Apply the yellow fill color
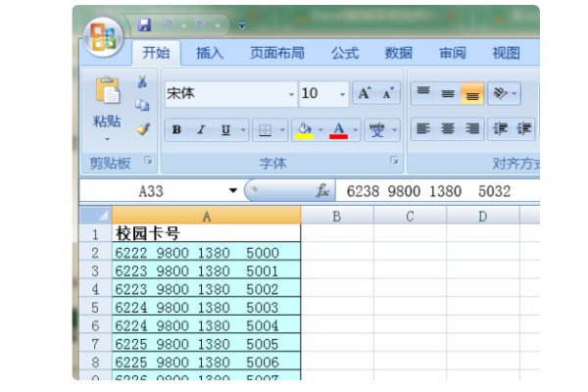Viewport: 588px width, 392px height. [x=304, y=129]
